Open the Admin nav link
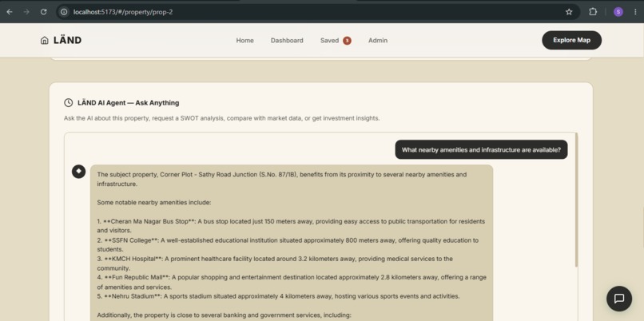 (x=378, y=40)
